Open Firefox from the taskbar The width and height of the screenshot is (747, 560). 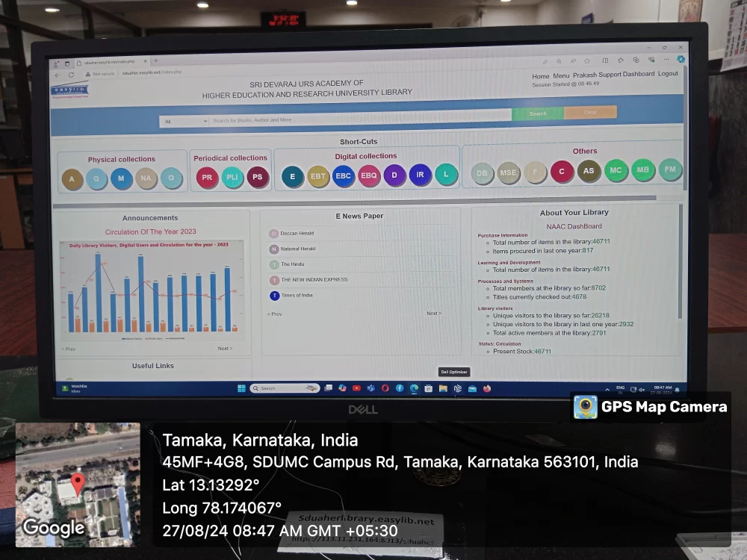(487, 388)
